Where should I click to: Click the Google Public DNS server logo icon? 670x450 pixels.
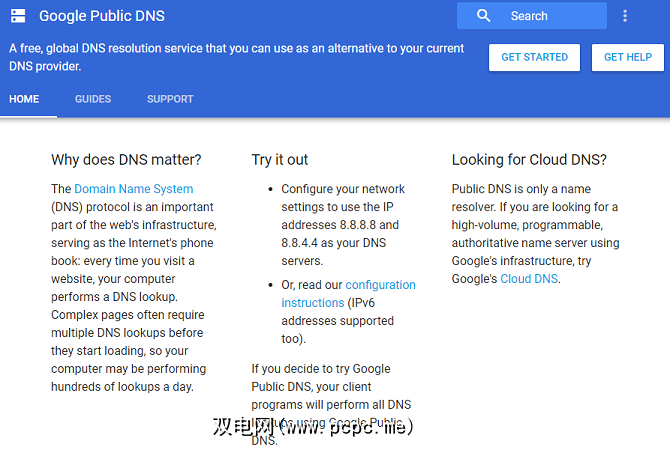(x=18, y=16)
